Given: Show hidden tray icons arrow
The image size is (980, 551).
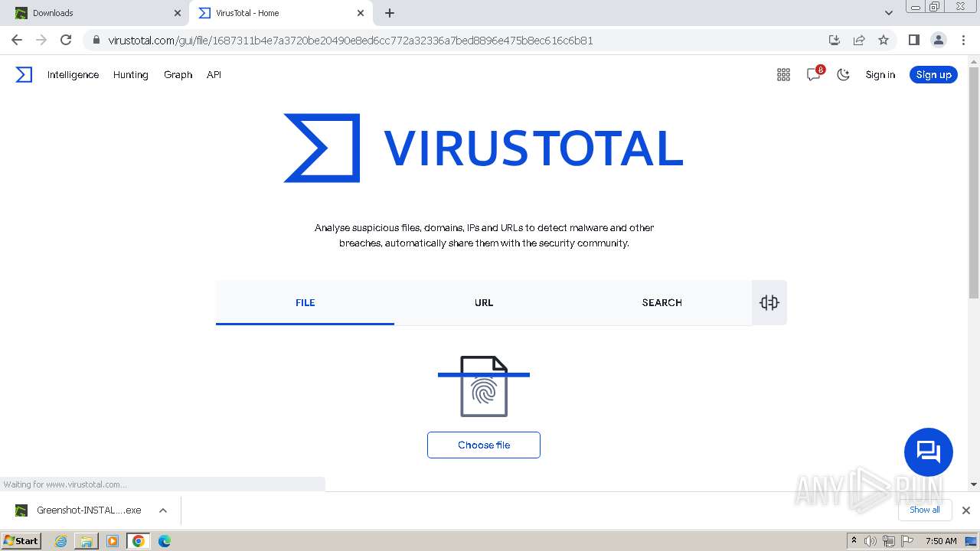Looking at the screenshot, I should tap(854, 540).
